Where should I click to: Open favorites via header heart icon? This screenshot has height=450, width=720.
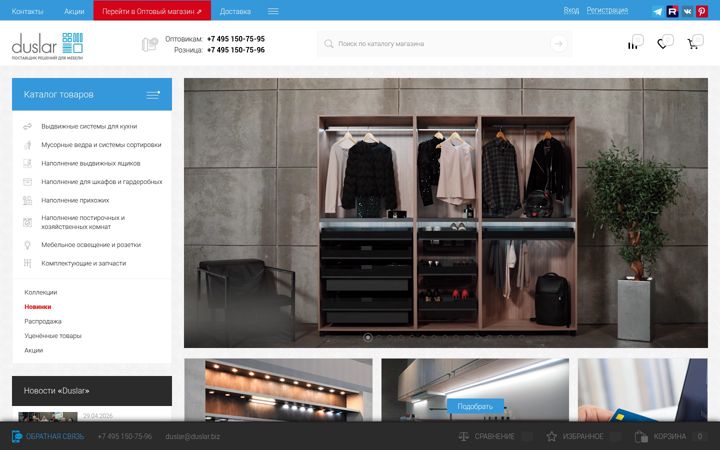[x=662, y=44]
